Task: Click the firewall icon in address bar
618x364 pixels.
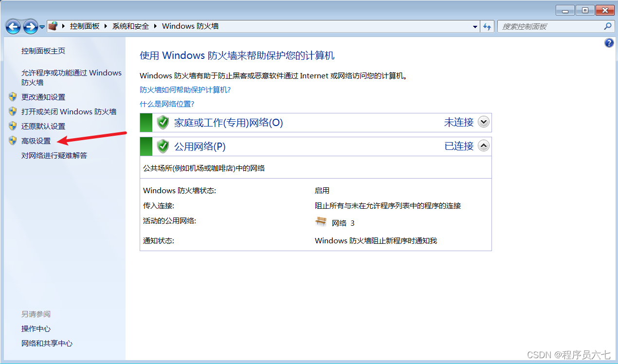Action: [54, 26]
